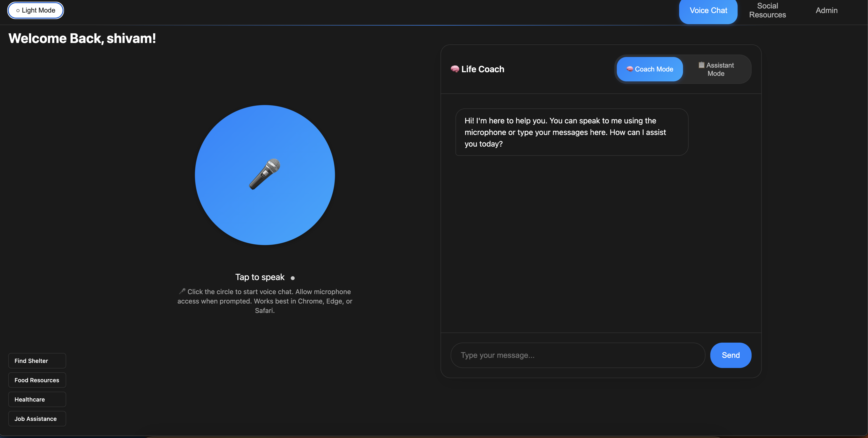Click the small microphone icon in instructions

(x=182, y=291)
